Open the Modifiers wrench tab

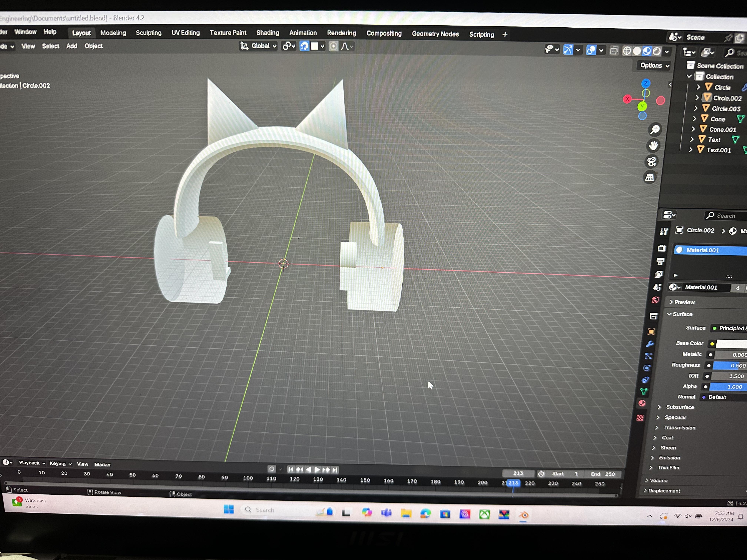point(649,344)
